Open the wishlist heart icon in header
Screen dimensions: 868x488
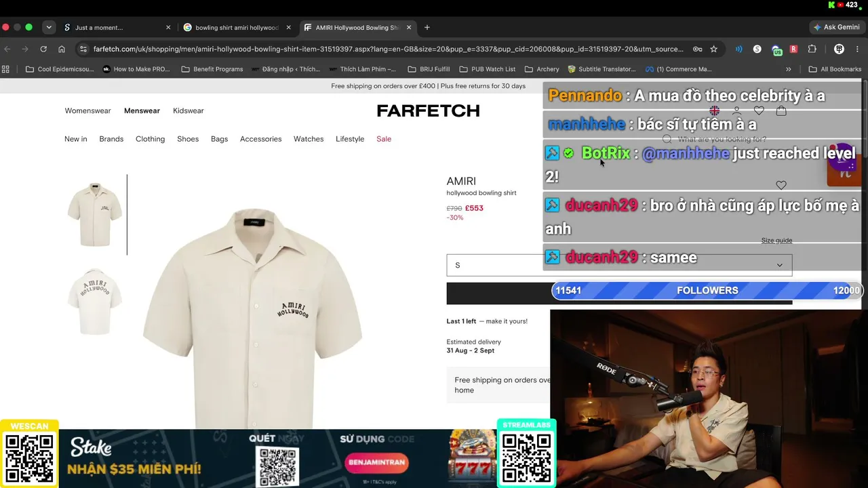[759, 110]
